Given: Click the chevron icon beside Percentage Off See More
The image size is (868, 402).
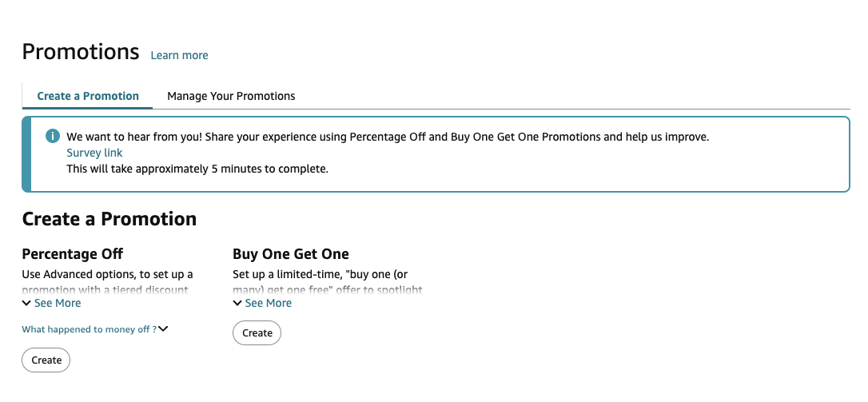Looking at the screenshot, I should coord(26,304).
